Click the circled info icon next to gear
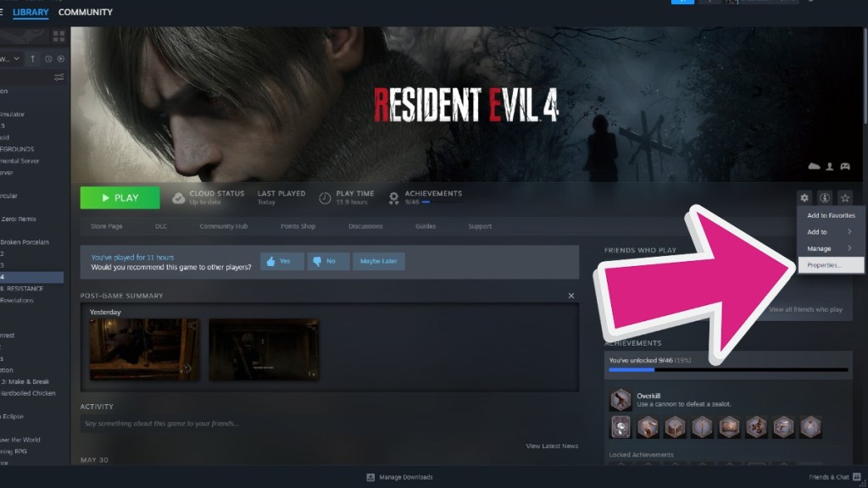 pyautogui.click(x=824, y=197)
